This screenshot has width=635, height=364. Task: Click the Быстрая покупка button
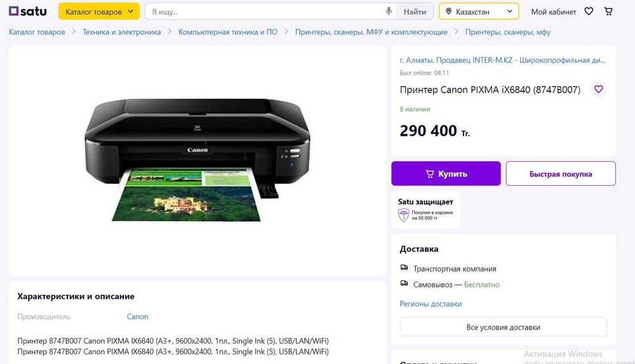561,174
